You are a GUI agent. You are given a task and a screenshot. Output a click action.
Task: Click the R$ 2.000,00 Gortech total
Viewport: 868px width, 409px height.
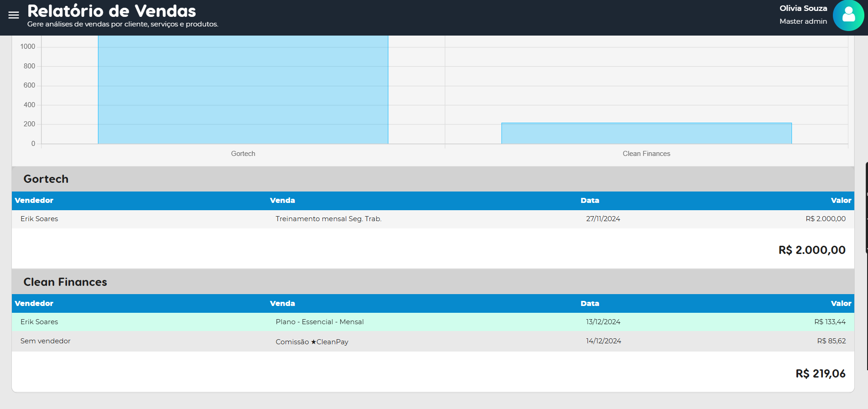coord(811,250)
